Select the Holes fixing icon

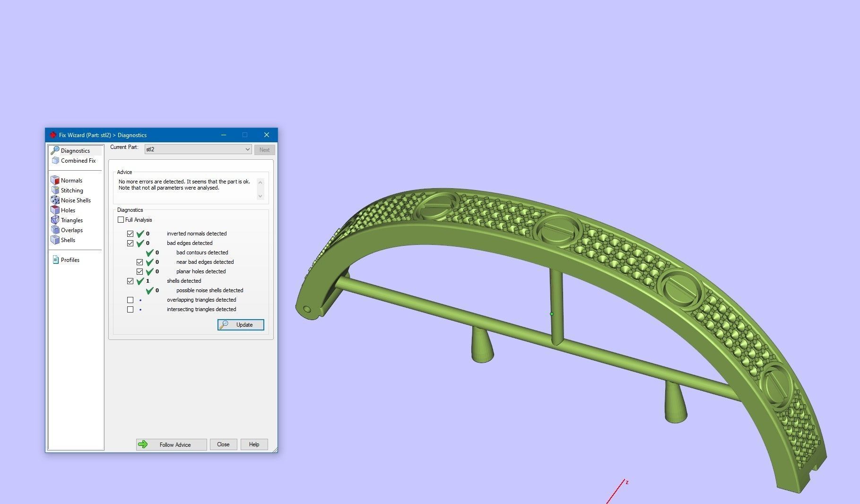(55, 210)
